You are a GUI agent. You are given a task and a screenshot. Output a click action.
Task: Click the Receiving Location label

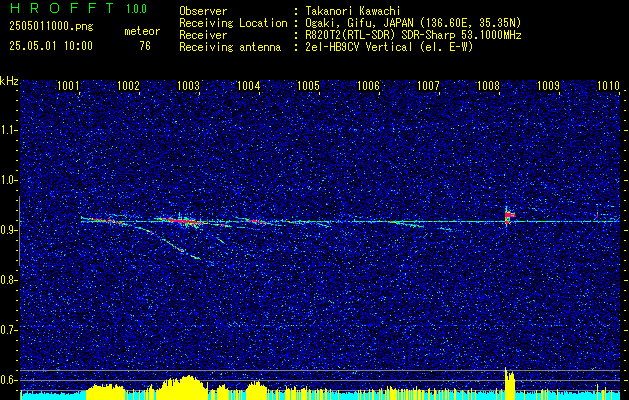(x=233, y=23)
